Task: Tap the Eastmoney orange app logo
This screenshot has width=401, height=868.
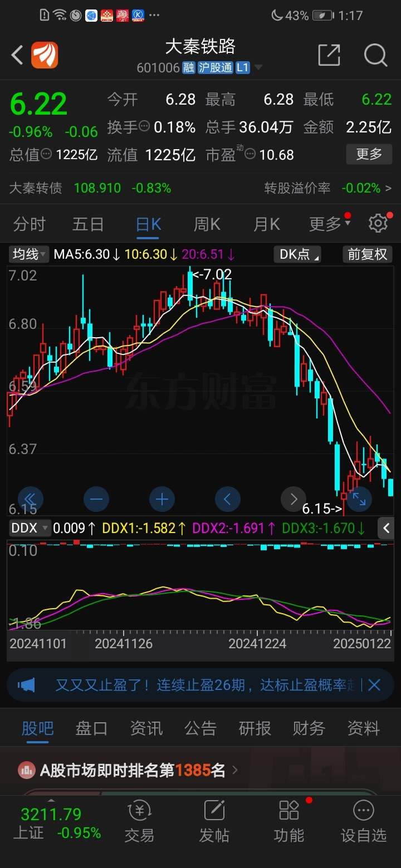Action: point(45,55)
